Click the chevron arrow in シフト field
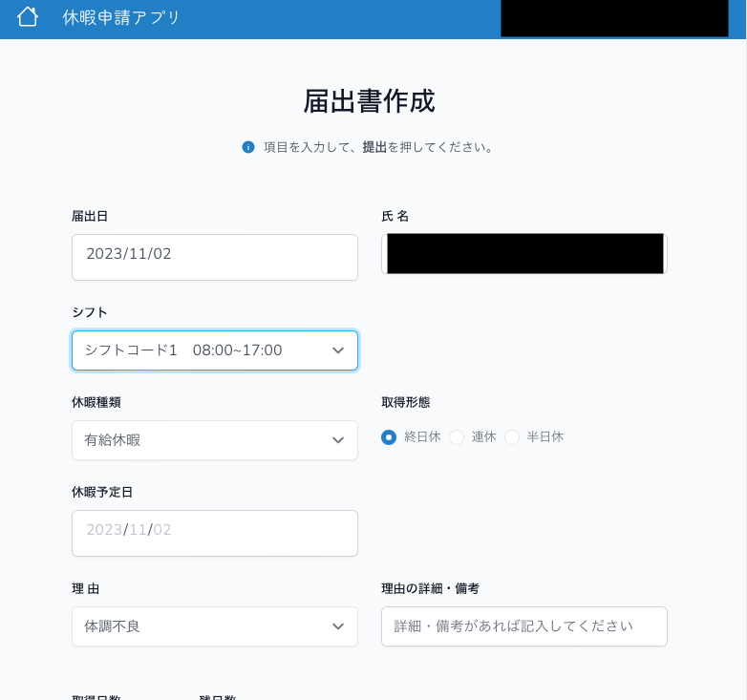747x700 pixels. 337,350
